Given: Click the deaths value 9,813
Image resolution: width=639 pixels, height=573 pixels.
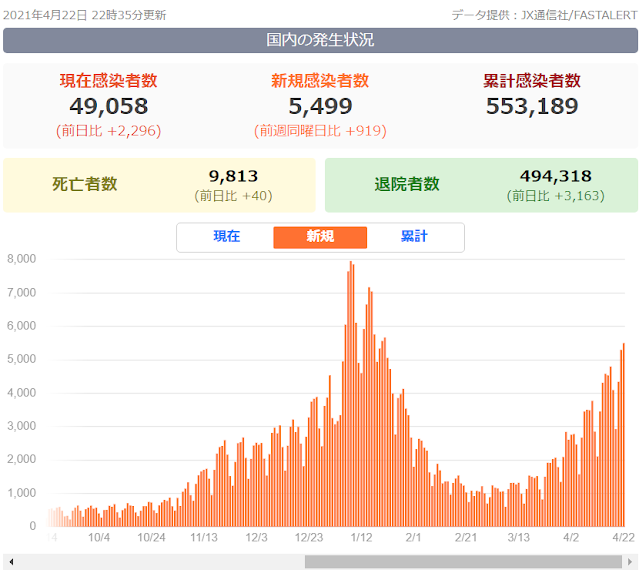Looking at the screenshot, I should click(x=234, y=176).
